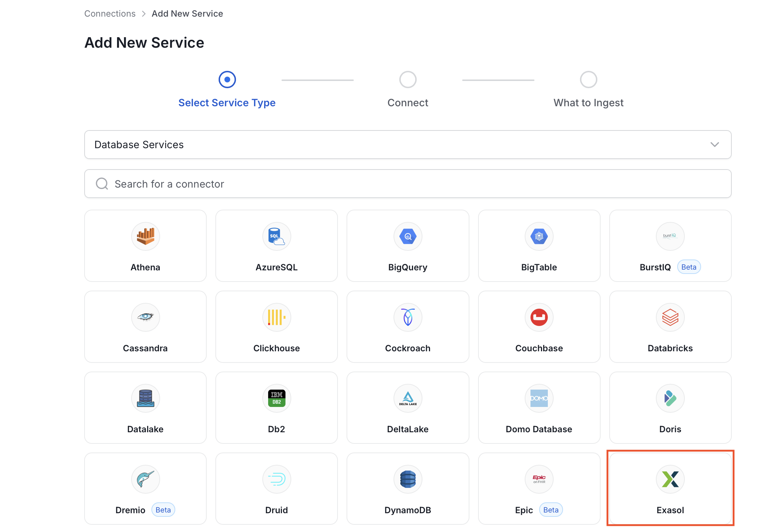The width and height of the screenshot is (782, 532).
Task: Click the Select Service Type label
Action: point(227,103)
